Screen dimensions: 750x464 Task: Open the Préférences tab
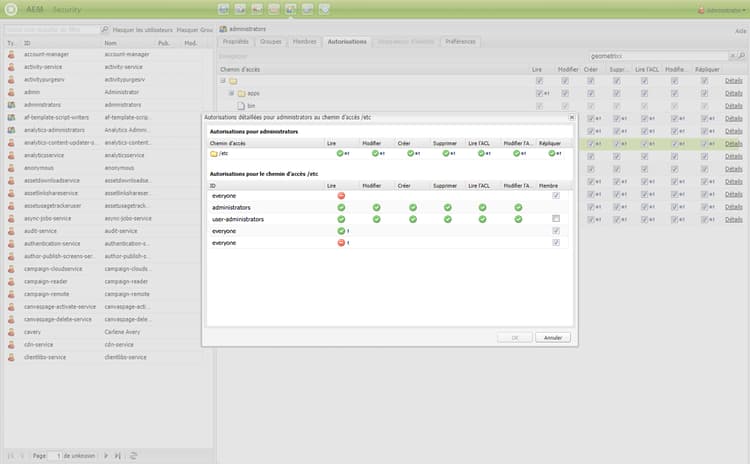461,42
